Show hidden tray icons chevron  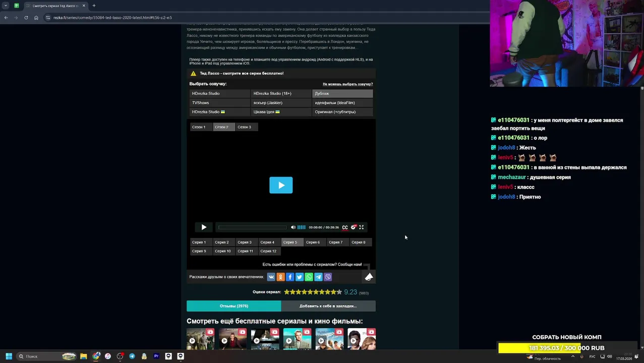573,356
